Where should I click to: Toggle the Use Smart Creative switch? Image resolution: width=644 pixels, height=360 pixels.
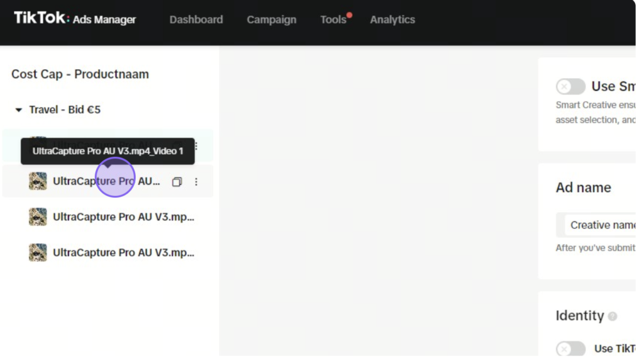click(x=570, y=86)
